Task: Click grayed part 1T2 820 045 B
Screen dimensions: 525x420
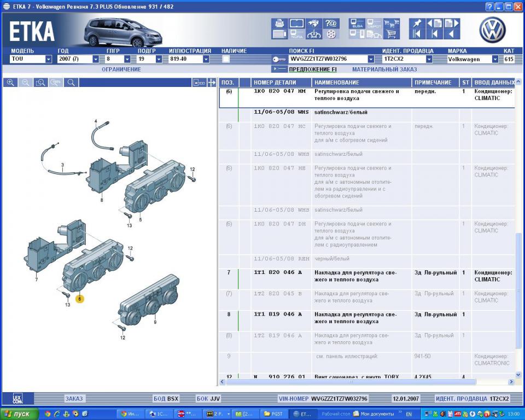Action: coord(278,293)
